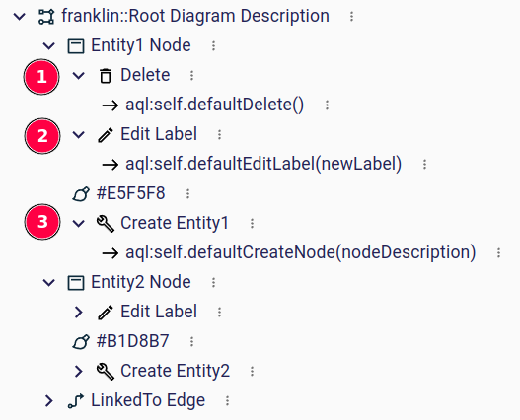Screen dimensions: 520x420
Task: Select the aql:self.defaultEditLabel(newLabel) operation
Action: pos(263,164)
